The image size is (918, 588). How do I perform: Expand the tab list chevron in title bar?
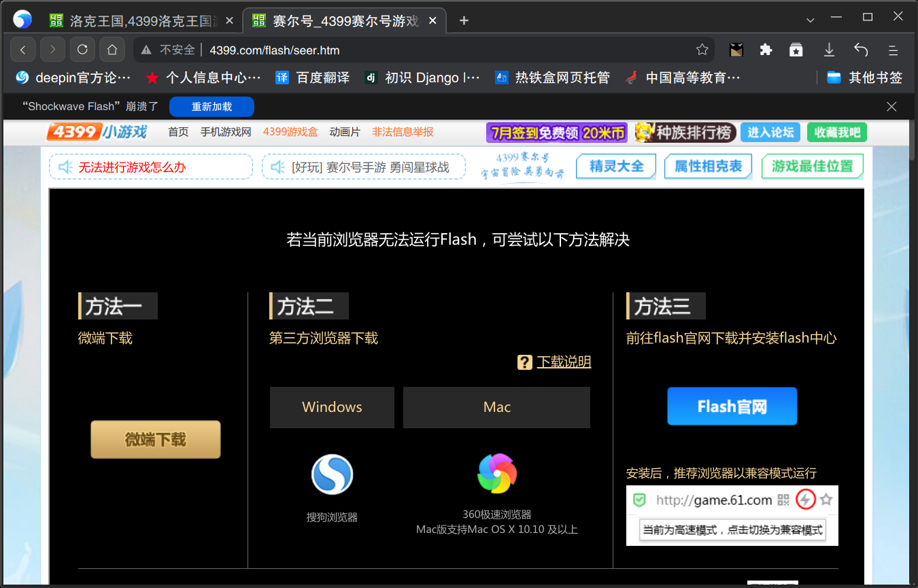pyautogui.click(x=810, y=20)
